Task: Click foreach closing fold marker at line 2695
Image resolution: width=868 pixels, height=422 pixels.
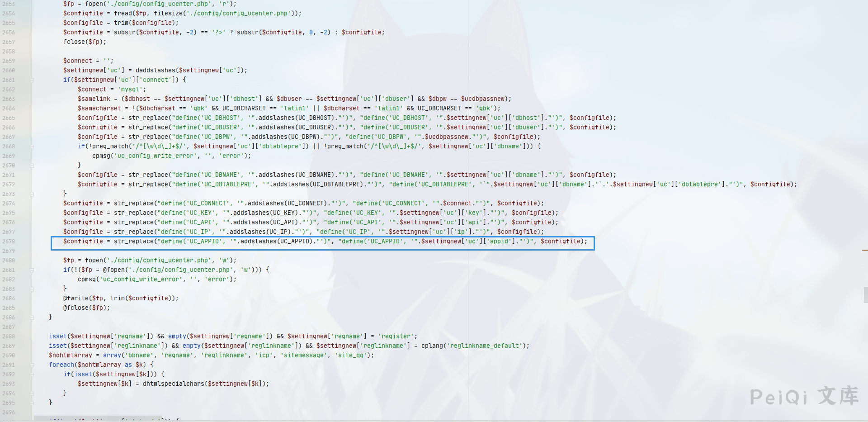Action: click(x=32, y=403)
